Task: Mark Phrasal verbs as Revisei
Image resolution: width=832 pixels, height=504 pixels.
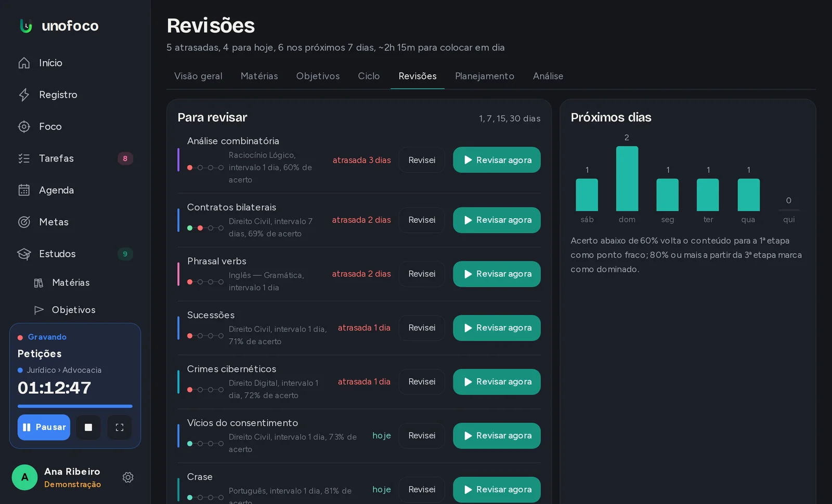Action: pyautogui.click(x=422, y=274)
